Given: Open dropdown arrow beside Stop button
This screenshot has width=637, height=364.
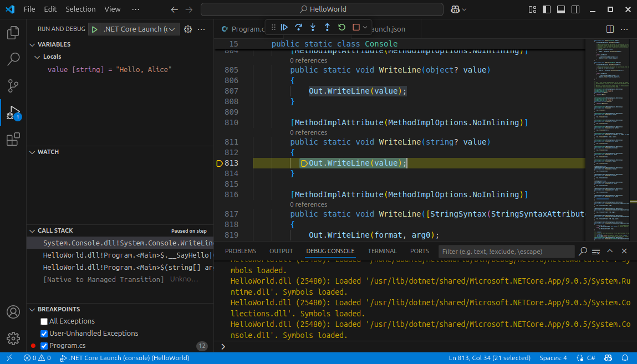Looking at the screenshot, I should (365, 27).
